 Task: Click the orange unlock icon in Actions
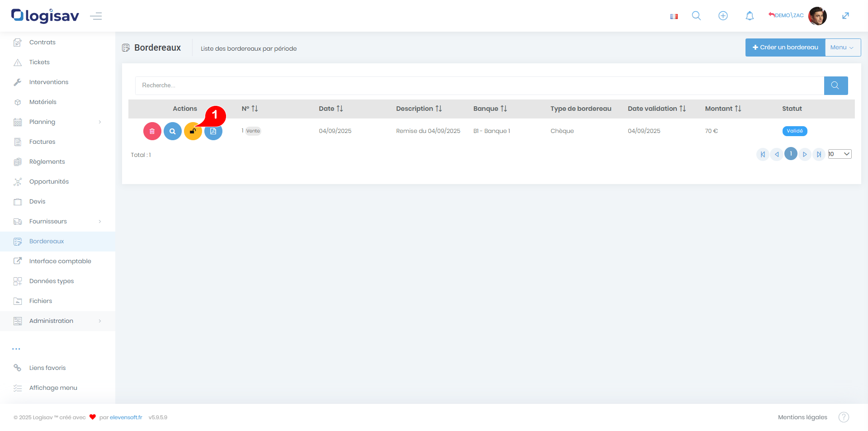pyautogui.click(x=193, y=132)
